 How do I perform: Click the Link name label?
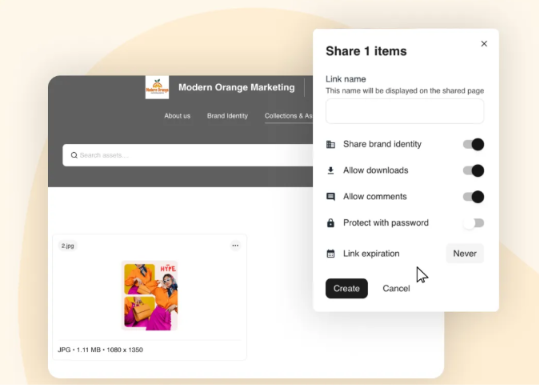click(345, 79)
